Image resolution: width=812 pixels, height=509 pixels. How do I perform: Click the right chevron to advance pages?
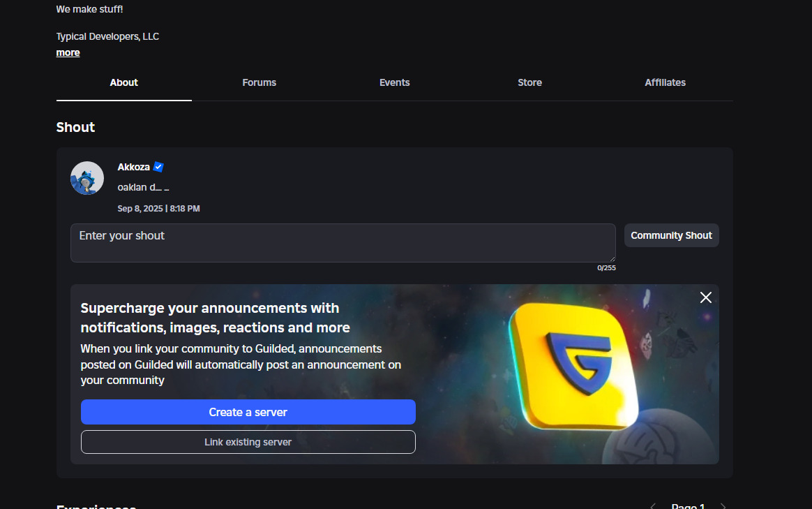point(724,506)
